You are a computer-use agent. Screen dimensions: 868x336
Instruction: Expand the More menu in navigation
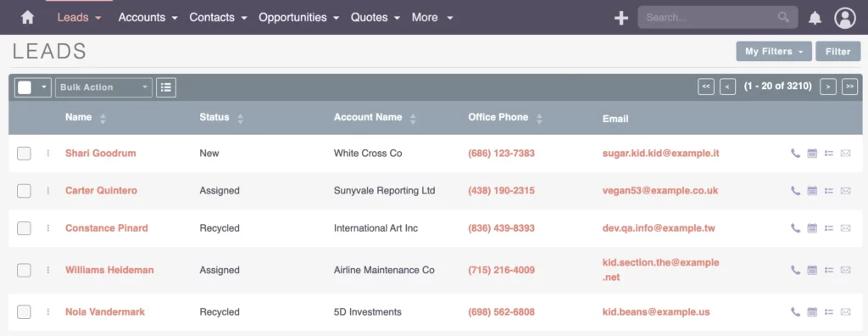pos(432,17)
